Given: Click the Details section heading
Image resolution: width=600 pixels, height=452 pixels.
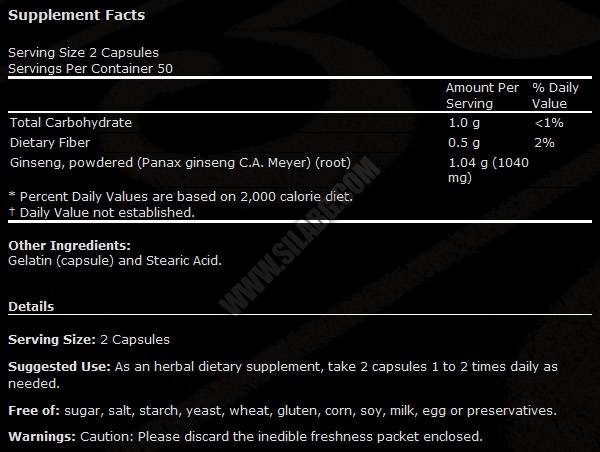Looking at the screenshot, I should (31, 307).
